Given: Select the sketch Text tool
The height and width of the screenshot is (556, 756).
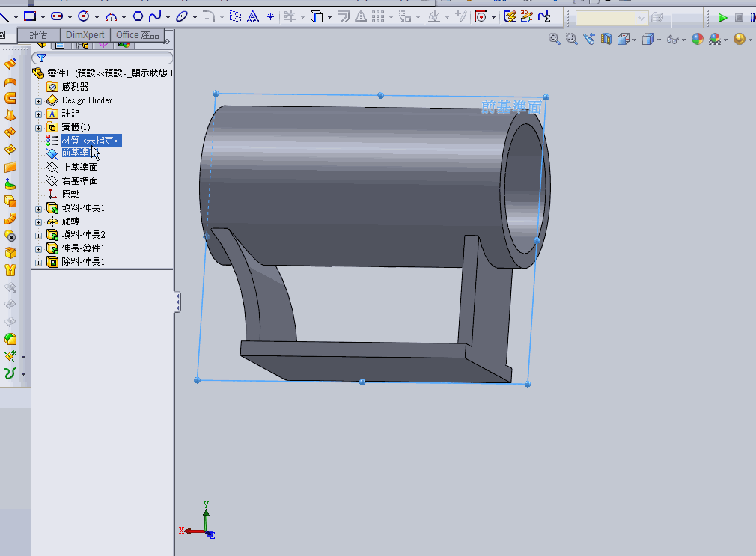Looking at the screenshot, I should tap(253, 17).
